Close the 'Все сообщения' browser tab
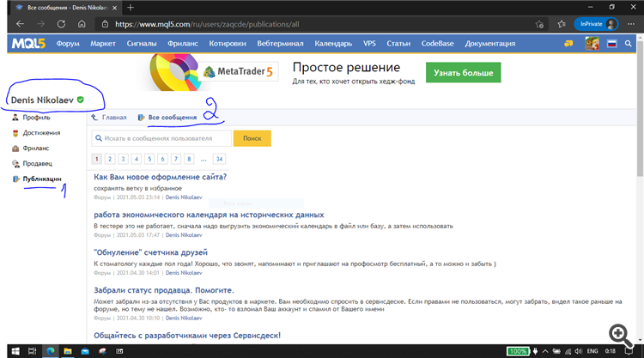The image size is (644, 358). [x=114, y=8]
